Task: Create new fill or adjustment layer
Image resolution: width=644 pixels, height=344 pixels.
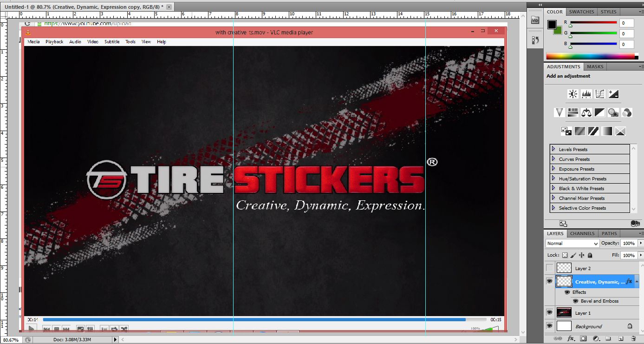Action: point(596,339)
